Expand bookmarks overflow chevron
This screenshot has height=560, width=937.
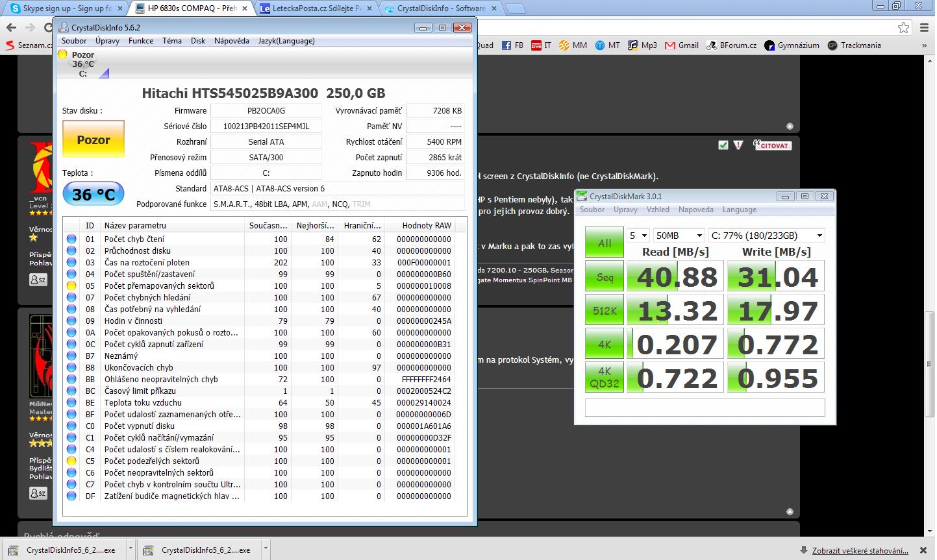coord(924,45)
